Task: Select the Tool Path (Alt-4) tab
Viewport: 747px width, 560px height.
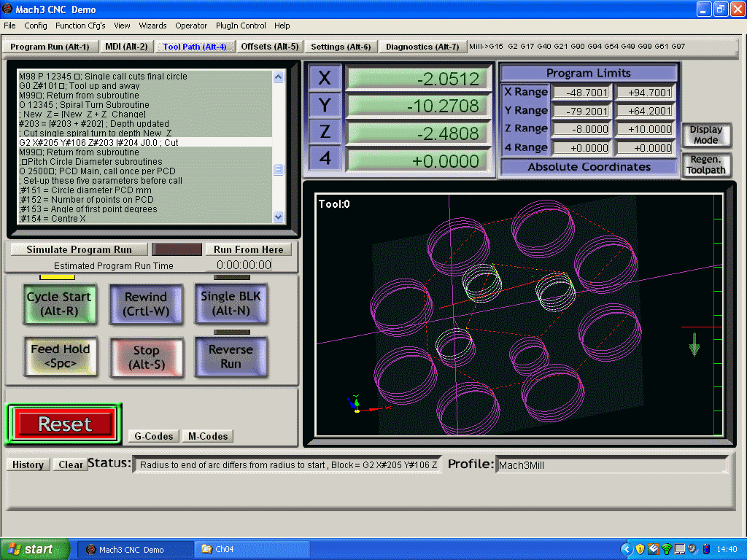Action: click(194, 47)
